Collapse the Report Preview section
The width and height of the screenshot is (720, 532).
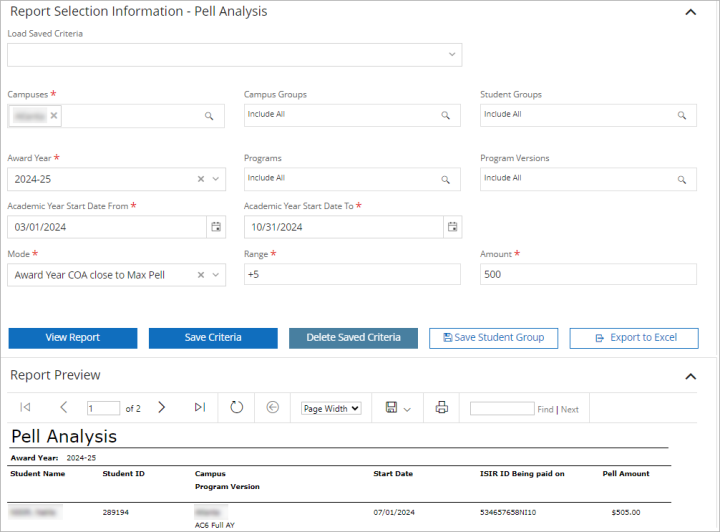click(x=690, y=376)
